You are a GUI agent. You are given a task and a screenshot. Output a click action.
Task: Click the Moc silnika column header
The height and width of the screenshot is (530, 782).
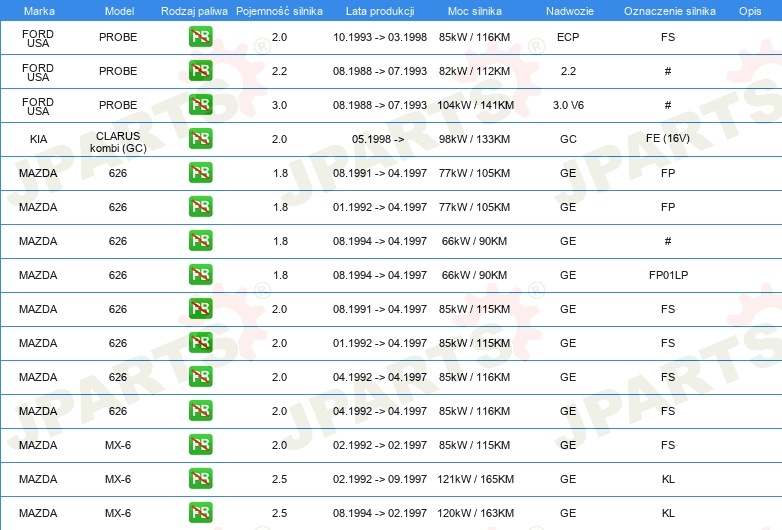475,11
